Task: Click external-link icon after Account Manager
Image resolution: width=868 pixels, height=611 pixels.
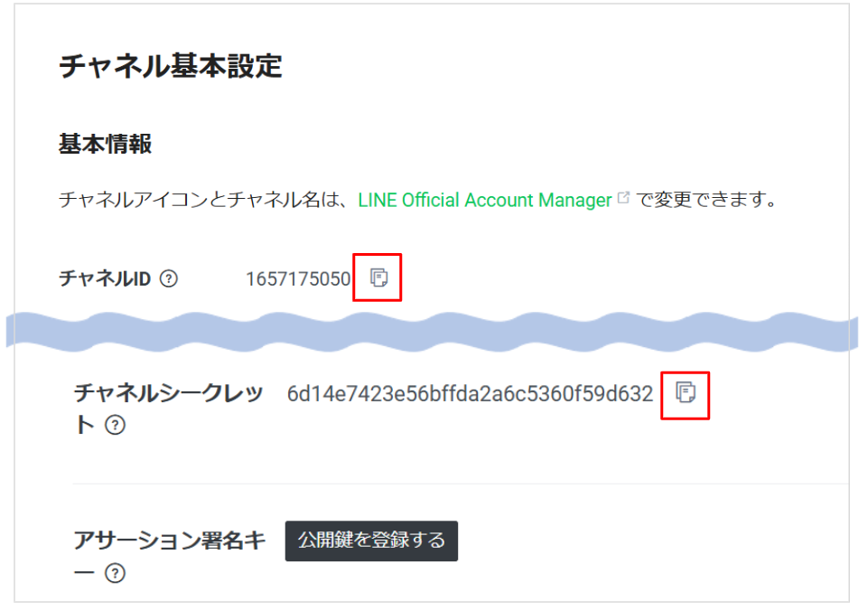Action: click(622, 199)
